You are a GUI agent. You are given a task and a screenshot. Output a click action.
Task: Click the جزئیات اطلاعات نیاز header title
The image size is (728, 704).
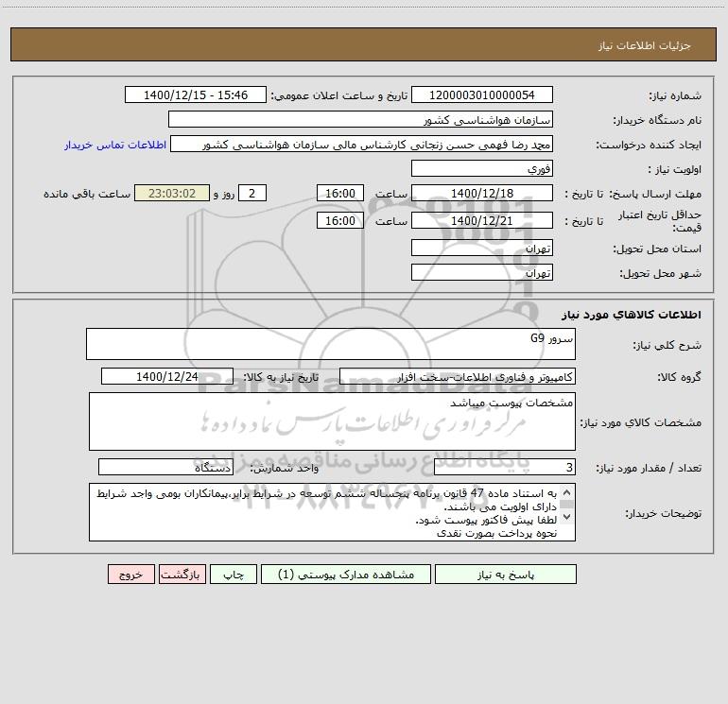645,45
